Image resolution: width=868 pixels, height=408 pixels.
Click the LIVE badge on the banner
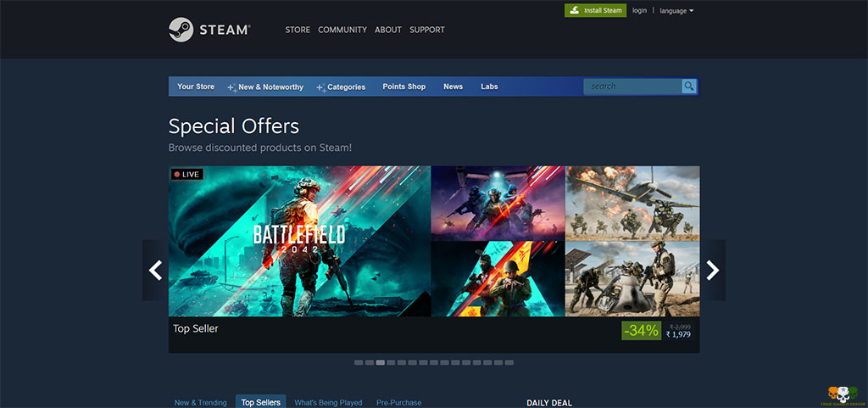click(x=186, y=175)
